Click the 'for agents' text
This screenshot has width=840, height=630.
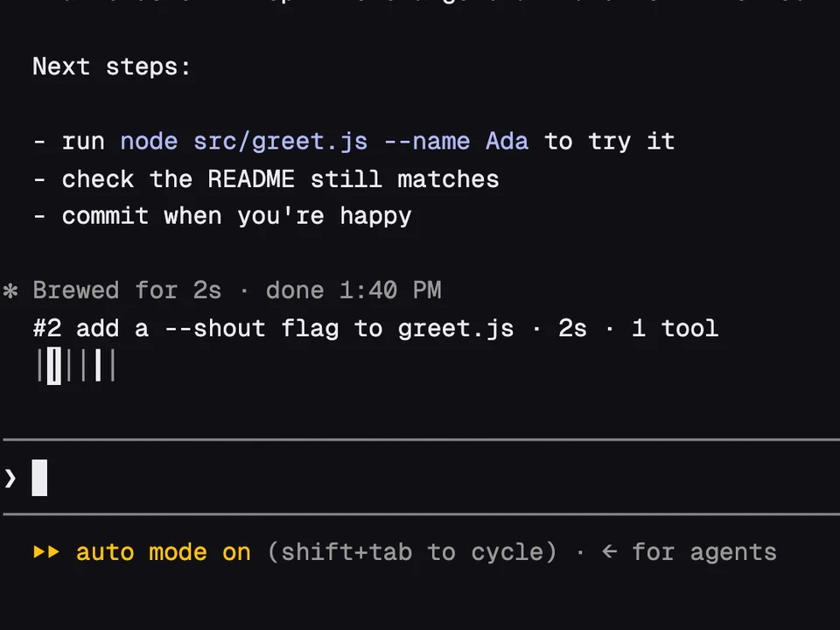(704, 553)
